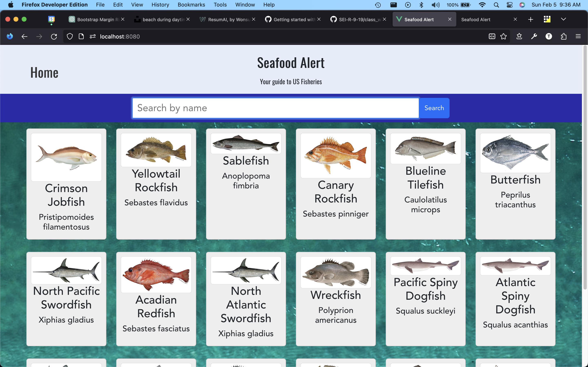588x367 pixels.
Task: Click the tracking protection shield icon
Action: [x=70, y=36]
